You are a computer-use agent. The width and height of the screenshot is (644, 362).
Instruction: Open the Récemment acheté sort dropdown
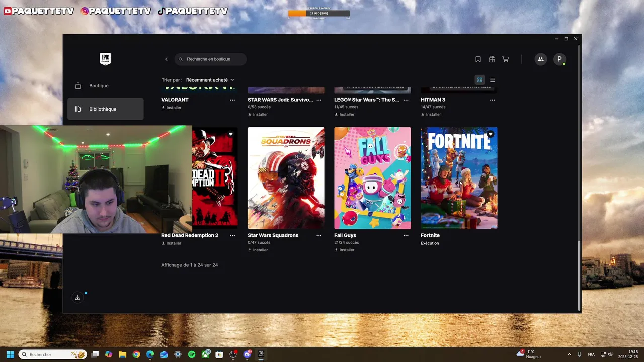pyautogui.click(x=210, y=80)
